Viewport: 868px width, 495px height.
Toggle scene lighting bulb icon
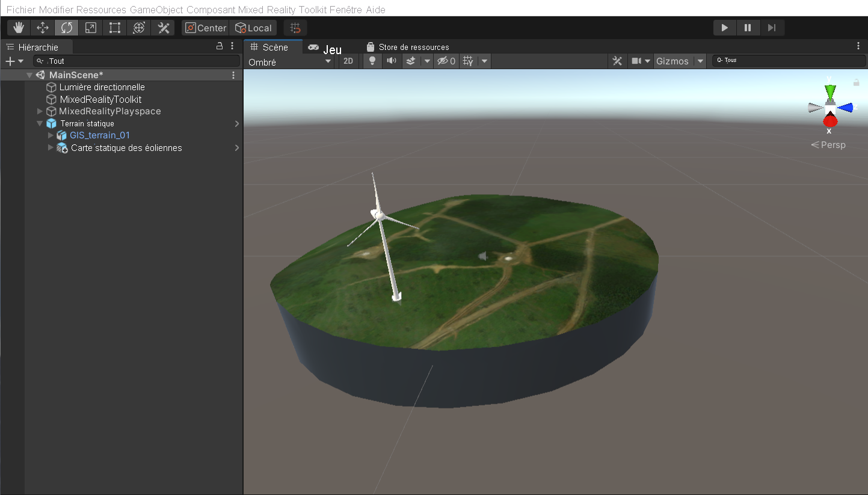(372, 61)
